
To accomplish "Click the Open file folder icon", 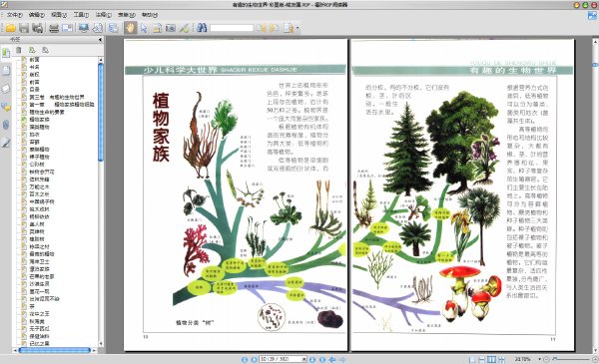I will point(10,28).
